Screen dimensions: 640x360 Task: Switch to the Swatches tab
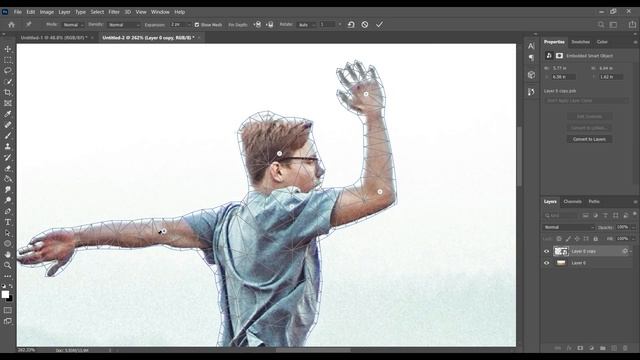click(580, 42)
